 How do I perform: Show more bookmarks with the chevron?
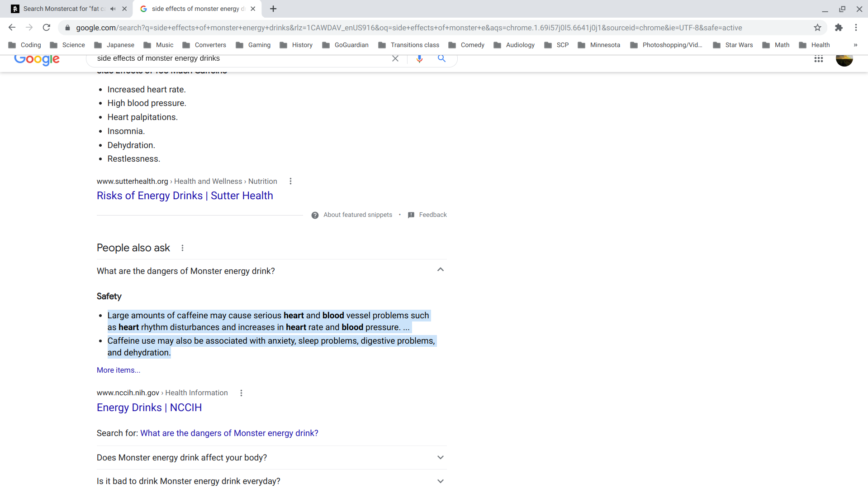click(x=855, y=45)
